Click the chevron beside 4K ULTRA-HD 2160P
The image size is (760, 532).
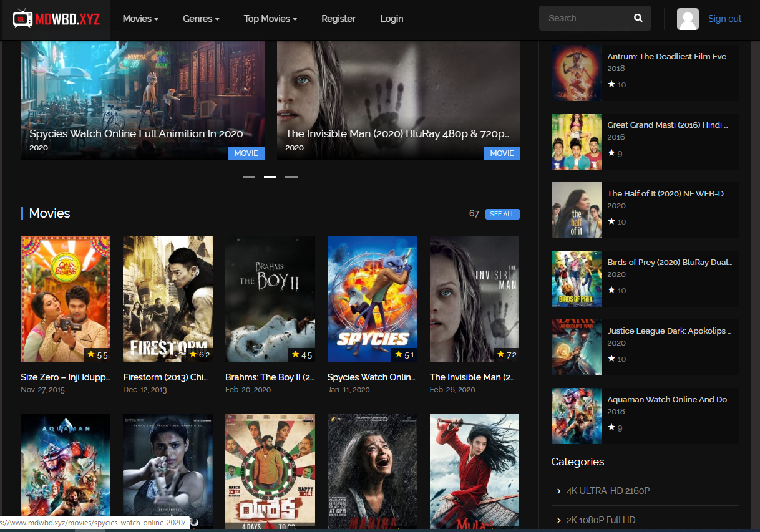558,491
